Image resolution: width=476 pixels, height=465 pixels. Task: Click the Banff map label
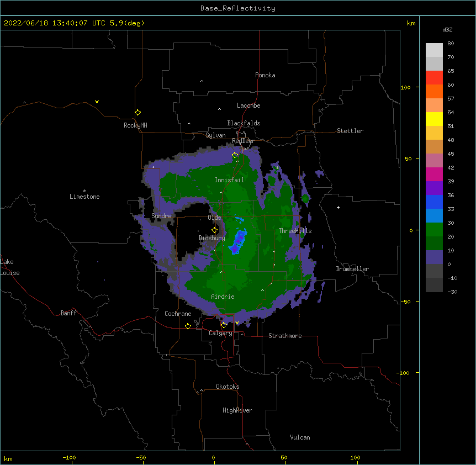coord(68,313)
